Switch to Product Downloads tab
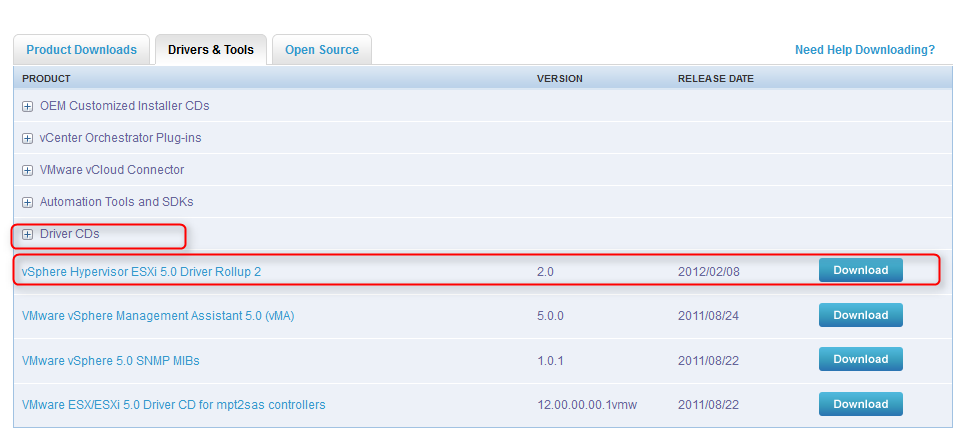The image size is (964, 432). 82,50
